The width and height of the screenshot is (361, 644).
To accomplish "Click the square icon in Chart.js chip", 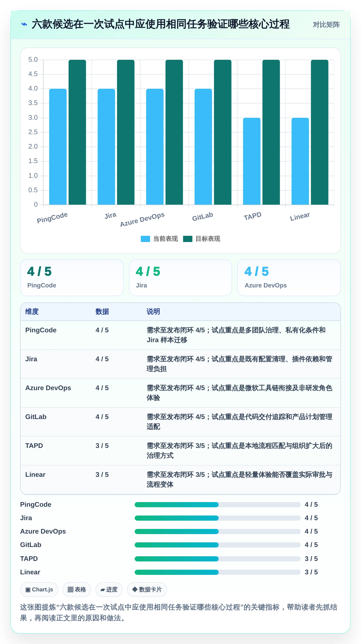I will click(28, 590).
